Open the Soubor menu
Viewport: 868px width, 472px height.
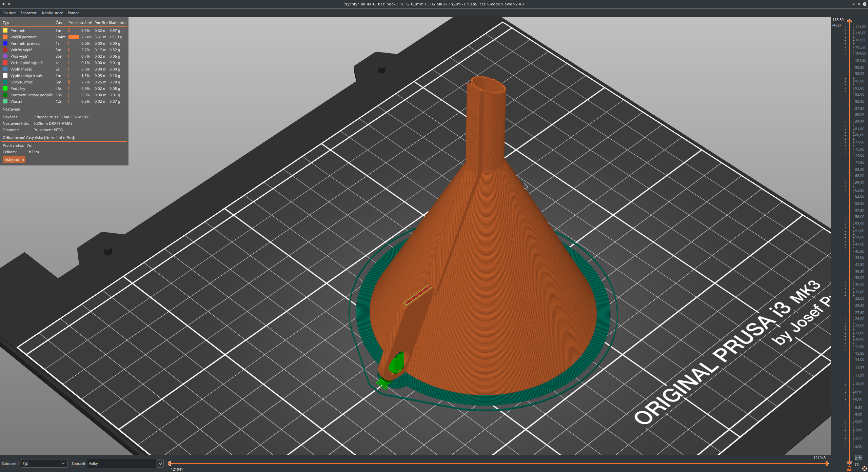(x=9, y=13)
